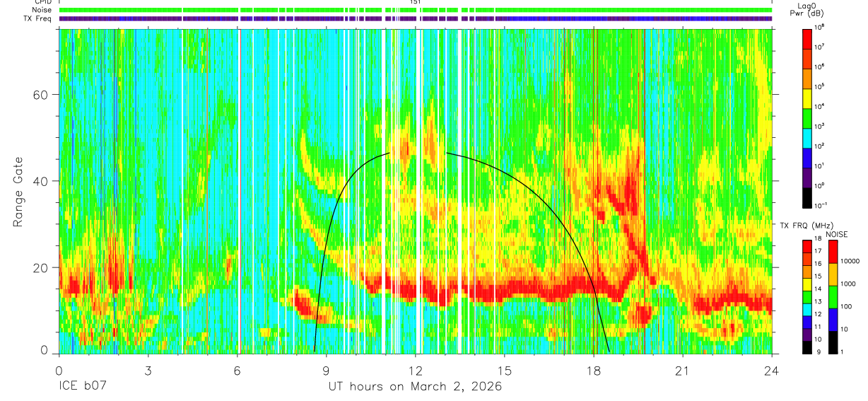This screenshot has height=401, width=868.
Task: Click the x-axis tick label '6'
Action: [x=237, y=371]
